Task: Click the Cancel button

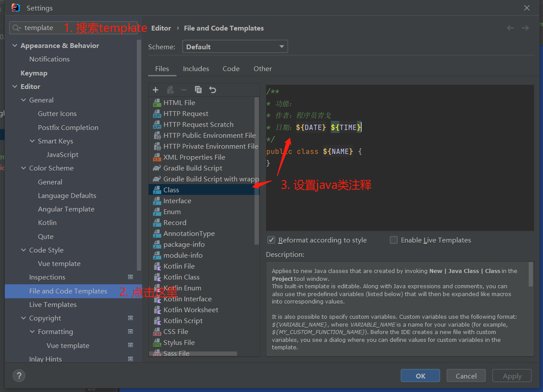Action: [466, 376]
